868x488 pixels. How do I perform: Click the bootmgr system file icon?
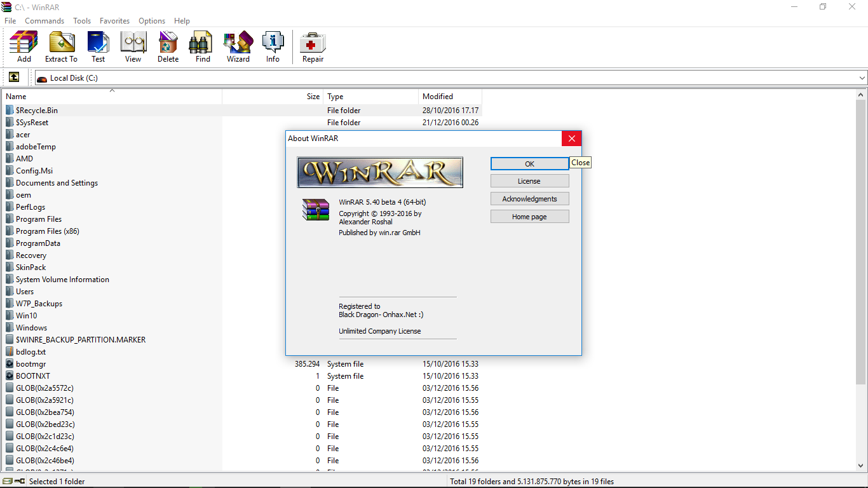tap(10, 363)
